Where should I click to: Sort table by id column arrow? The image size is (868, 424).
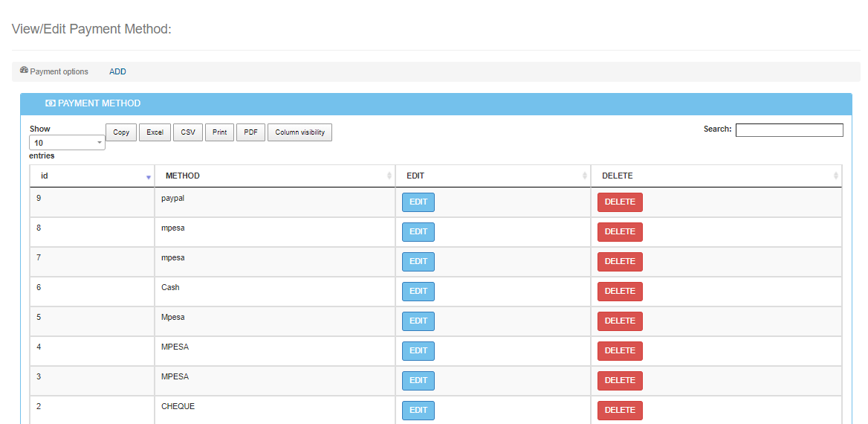pyautogui.click(x=148, y=177)
